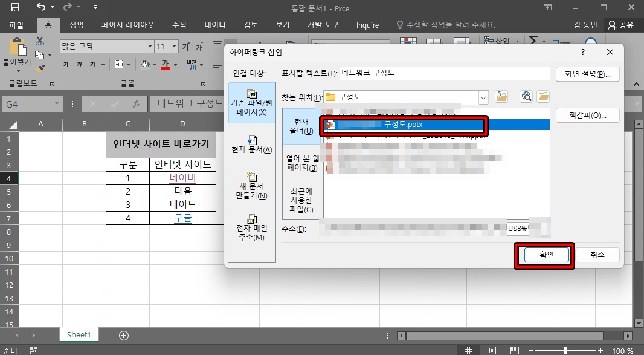
Task: Select the Sheet1 tab
Action: click(79, 335)
